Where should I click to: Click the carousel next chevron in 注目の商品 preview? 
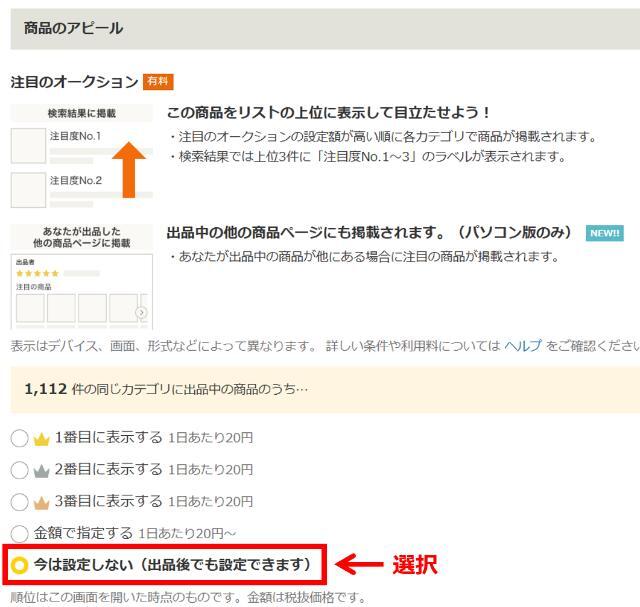141,312
